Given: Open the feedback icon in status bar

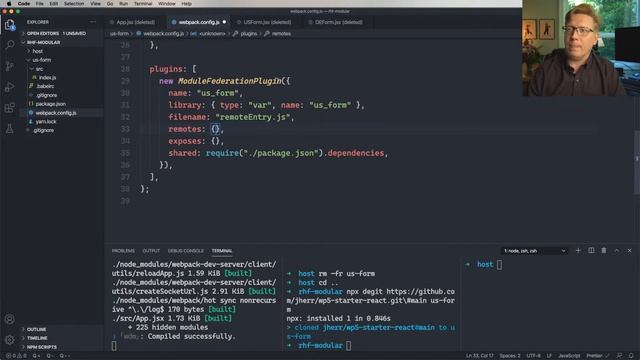Looking at the screenshot, I should 620,356.
